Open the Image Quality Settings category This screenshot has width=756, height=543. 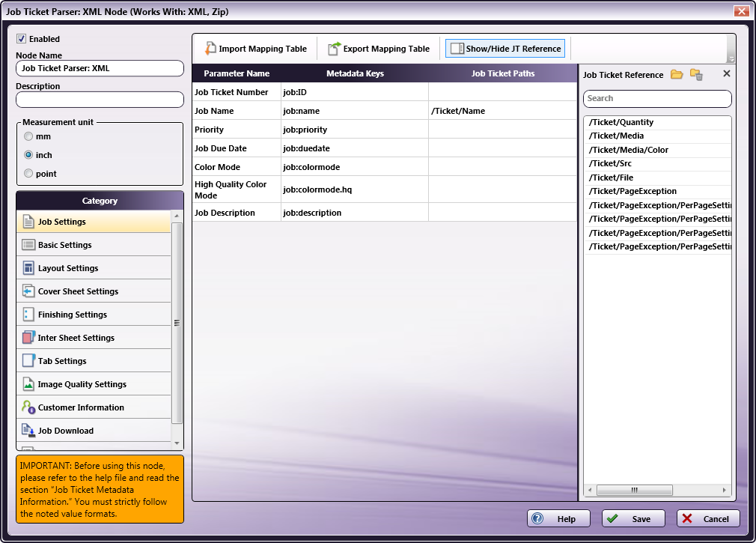(94, 384)
